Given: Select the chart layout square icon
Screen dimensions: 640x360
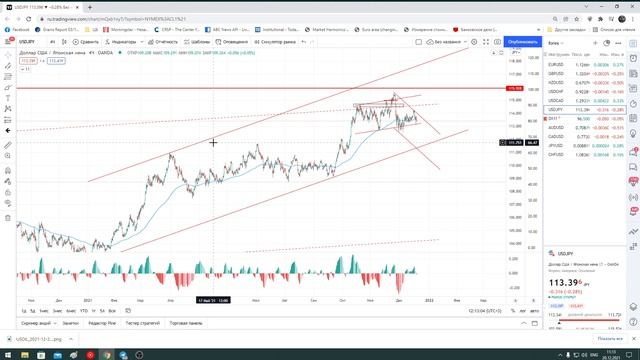Looking at the screenshot, I should click(418, 42).
